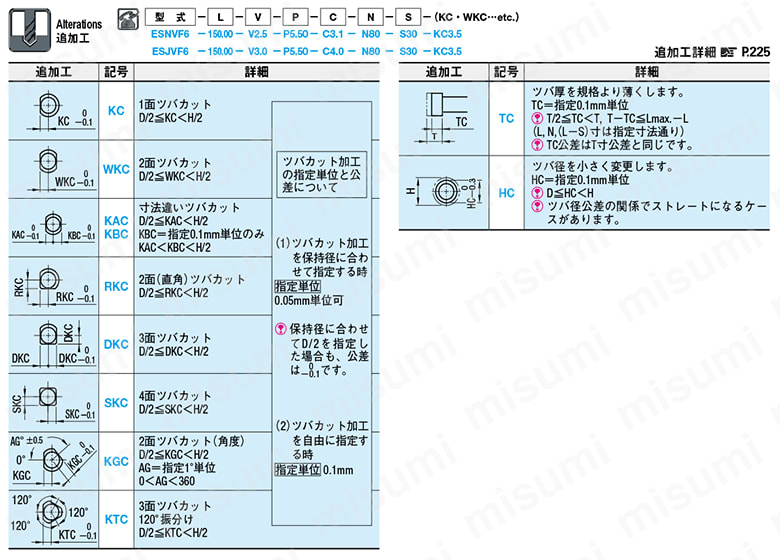The height and width of the screenshot is (560, 780).
Task: Click the RKC right-angle cut diagram
Action: coord(54,286)
